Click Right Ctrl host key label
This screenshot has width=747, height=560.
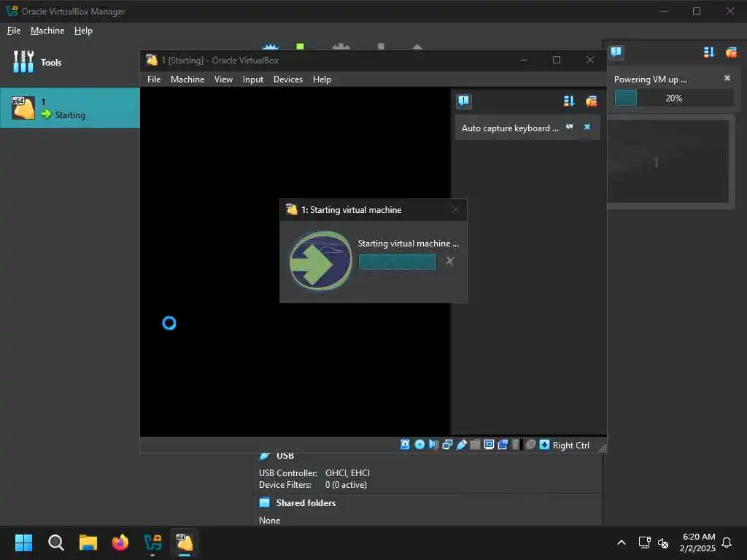pyautogui.click(x=570, y=446)
